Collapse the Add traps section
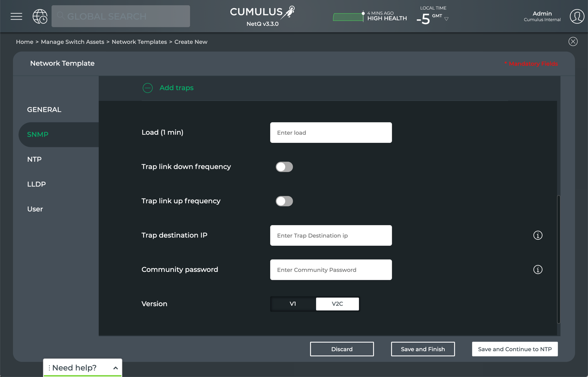The width and height of the screenshot is (588, 377). pos(148,88)
